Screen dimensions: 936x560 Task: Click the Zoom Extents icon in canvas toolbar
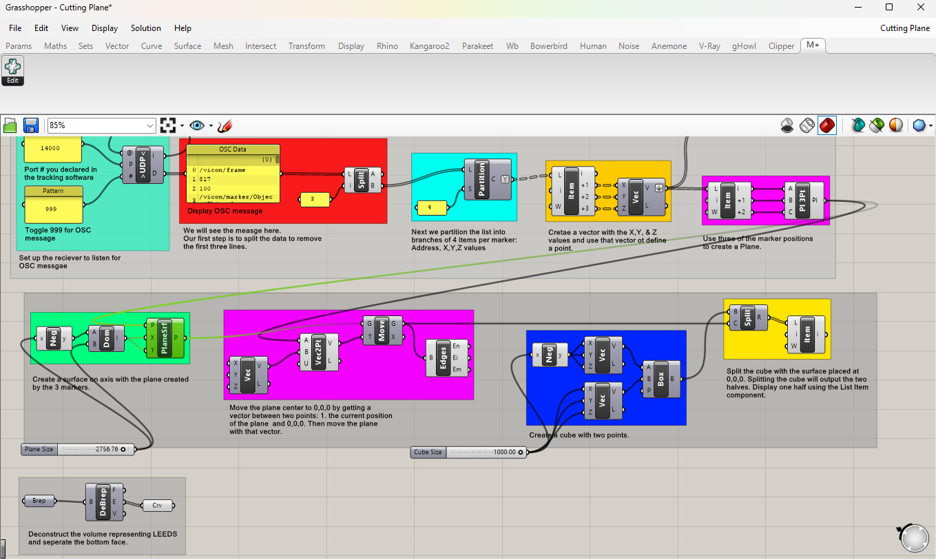pos(167,125)
